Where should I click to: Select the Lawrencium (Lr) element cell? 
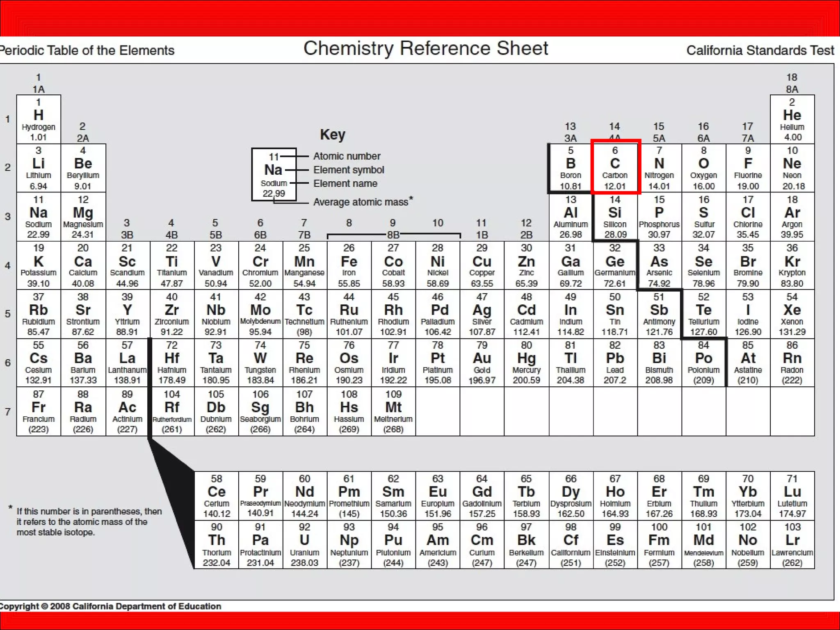pyautogui.click(x=792, y=544)
